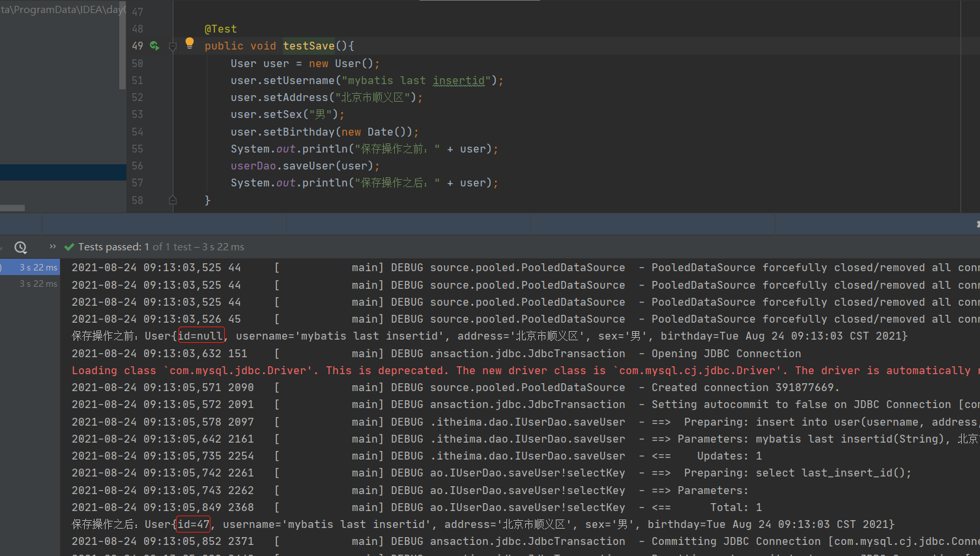
Task: Click line number 49 in the gutter
Action: (137, 46)
